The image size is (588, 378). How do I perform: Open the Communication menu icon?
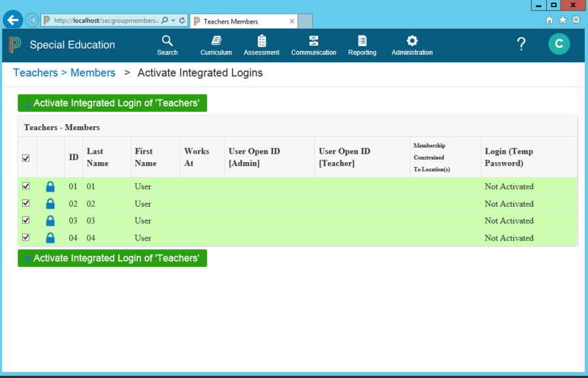point(314,41)
